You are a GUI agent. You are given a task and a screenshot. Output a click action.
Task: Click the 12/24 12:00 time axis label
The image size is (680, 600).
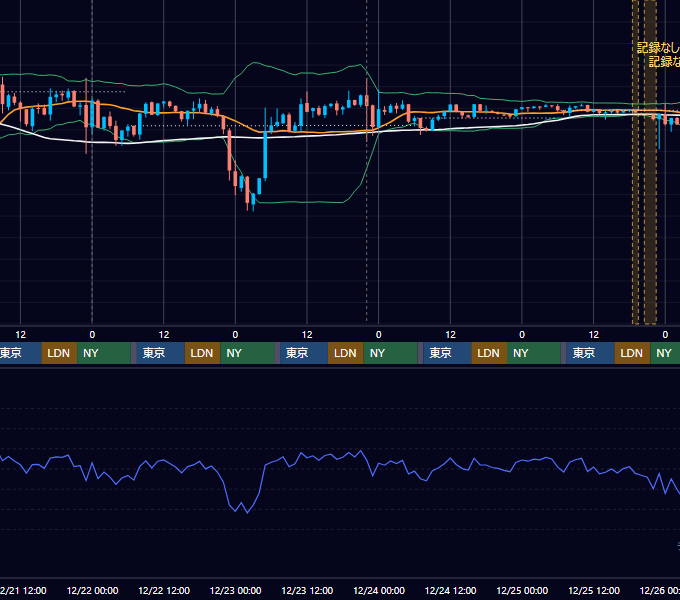click(451, 590)
